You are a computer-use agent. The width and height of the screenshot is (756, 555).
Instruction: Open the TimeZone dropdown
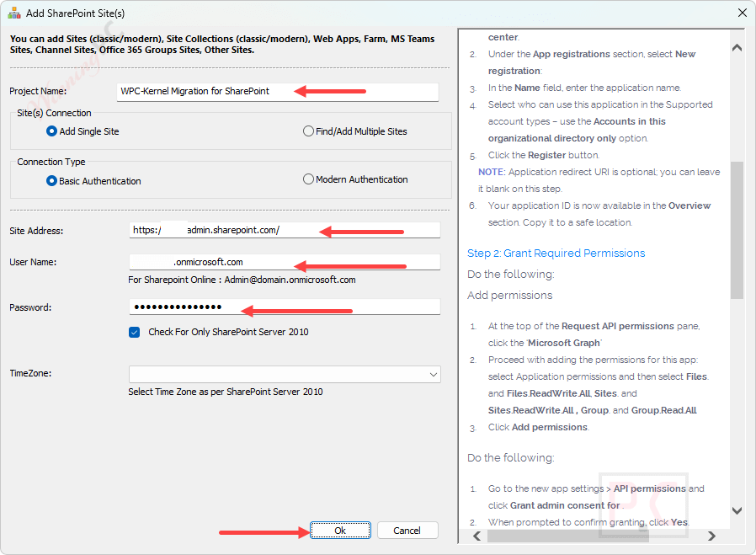coord(285,374)
